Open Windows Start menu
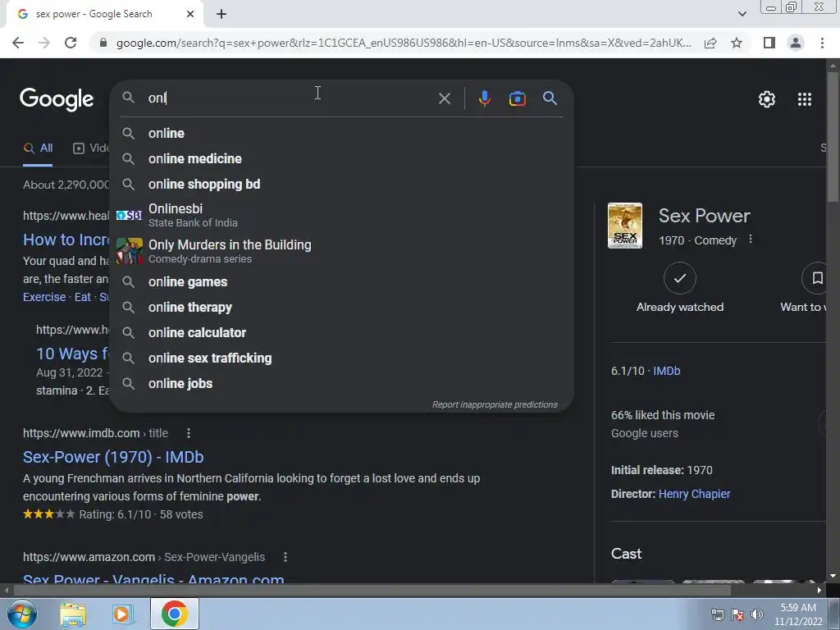 click(22, 614)
